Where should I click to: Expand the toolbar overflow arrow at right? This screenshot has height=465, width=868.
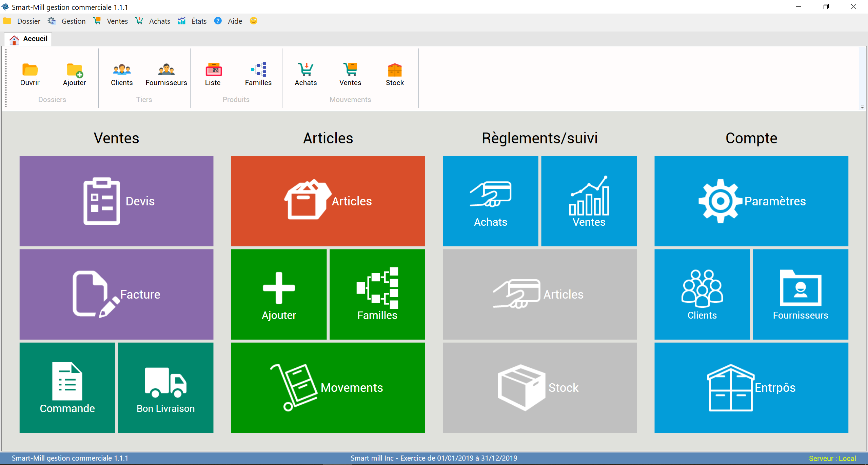[x=862, y=107]
